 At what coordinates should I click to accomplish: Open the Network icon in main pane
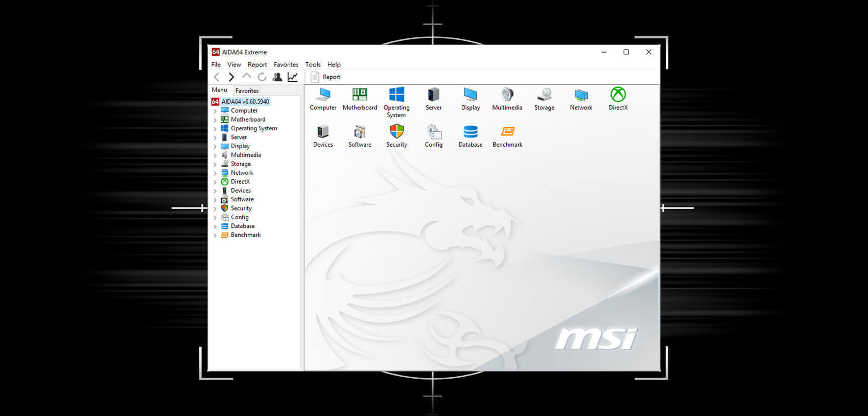click(581, 95)
